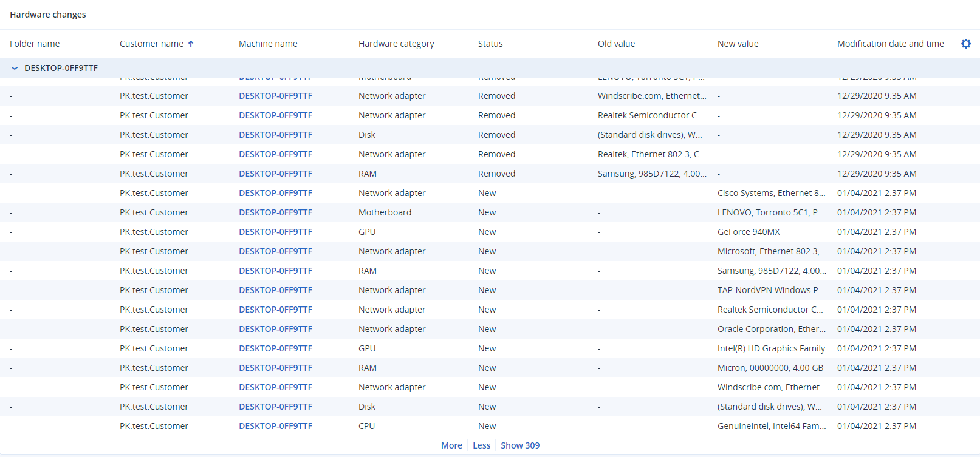
Task: Collapse the DESKTOP-0FF9TTF group
Action: click(15, 68)
